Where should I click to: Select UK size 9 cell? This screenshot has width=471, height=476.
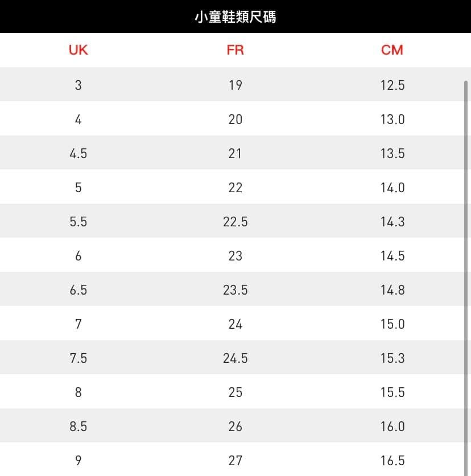point(78,461)
